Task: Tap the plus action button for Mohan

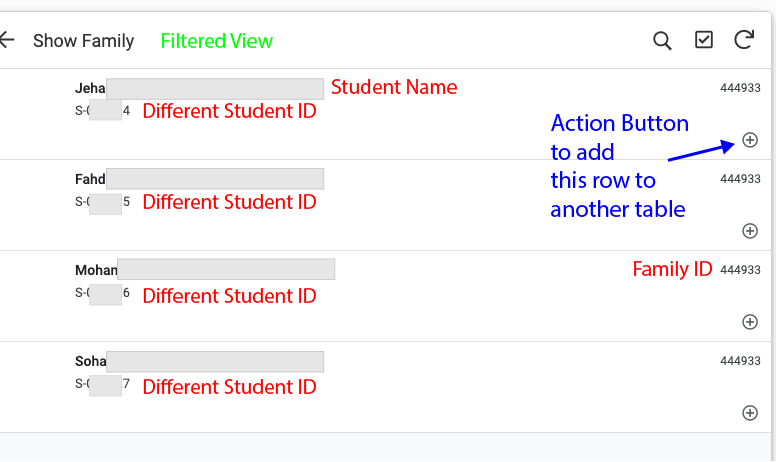Action: (750, 322)
